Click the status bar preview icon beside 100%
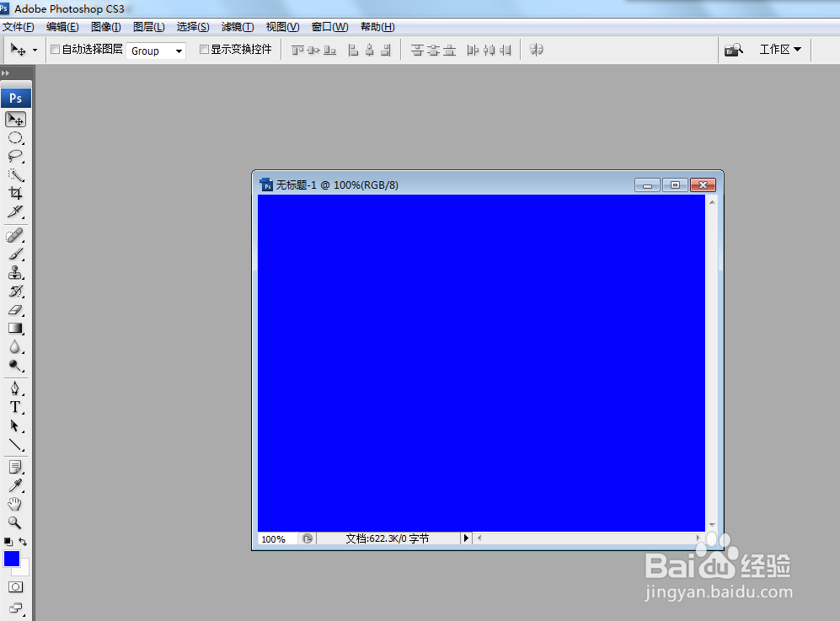This screenshot has height=621, width=840. [307, 538]
